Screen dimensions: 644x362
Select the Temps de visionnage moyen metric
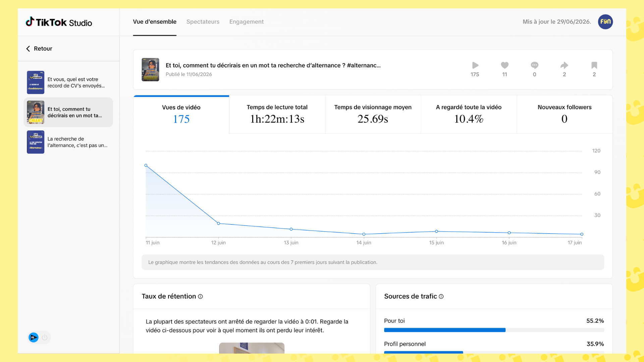[373, 114]
